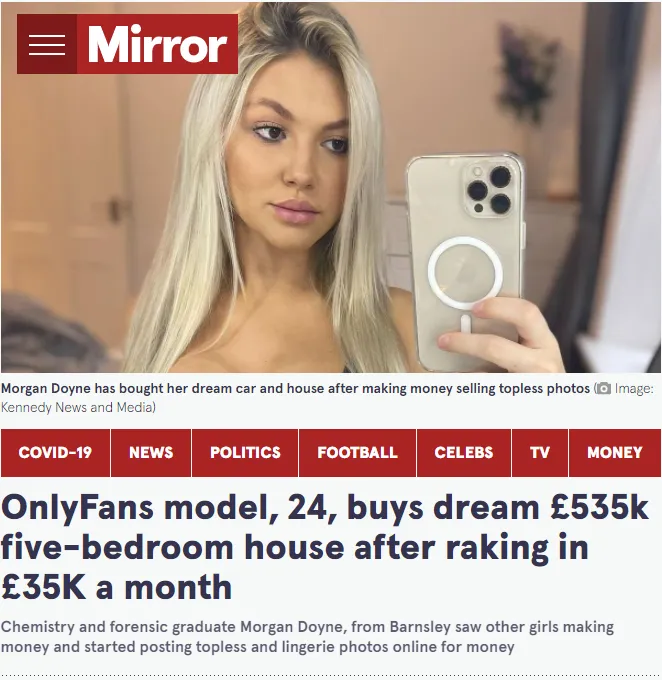
Task: Go to the POLITICS section
Action: (x=245, y=453)
